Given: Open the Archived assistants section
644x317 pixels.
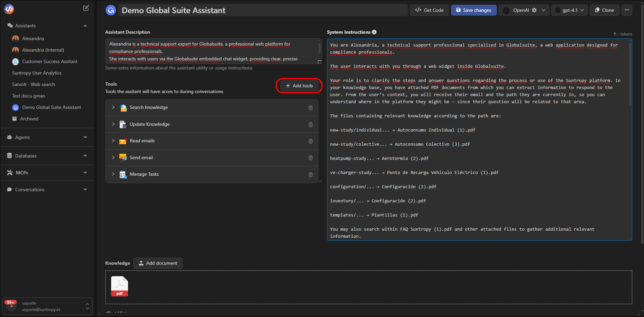Looking at the screenshot, I should click(29, 119).
